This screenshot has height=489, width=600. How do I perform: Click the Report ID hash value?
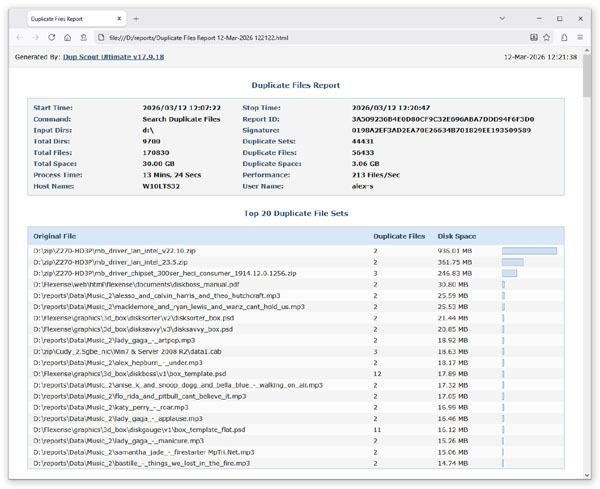coord(443,119)
